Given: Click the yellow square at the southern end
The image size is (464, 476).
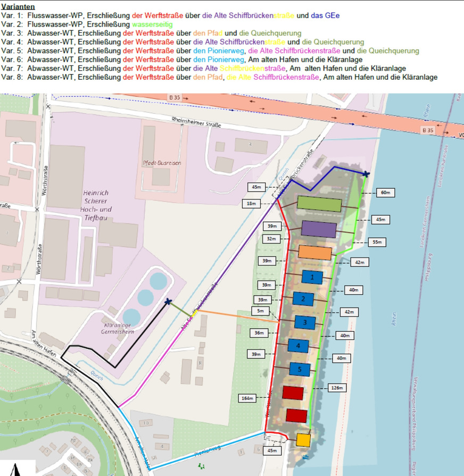Looking at the screenshot, I should [x=303, y=440].
